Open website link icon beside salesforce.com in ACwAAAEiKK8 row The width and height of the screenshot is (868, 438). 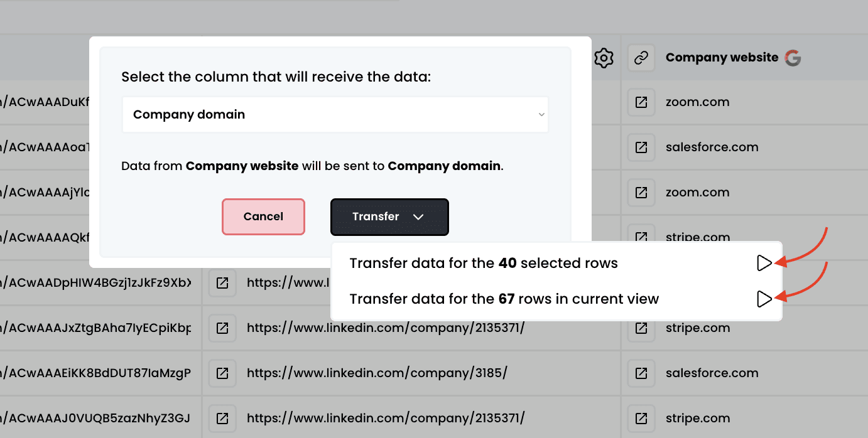tap(641, 373)
